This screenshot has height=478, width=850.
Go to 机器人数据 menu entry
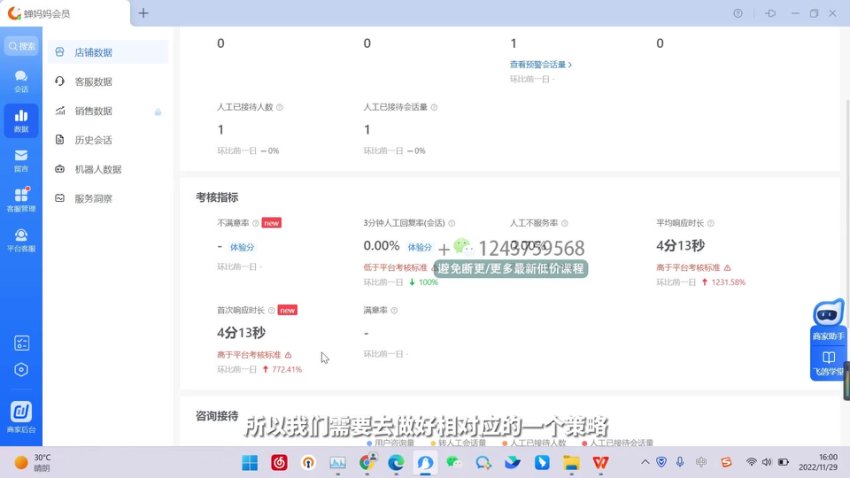(97, 169)
